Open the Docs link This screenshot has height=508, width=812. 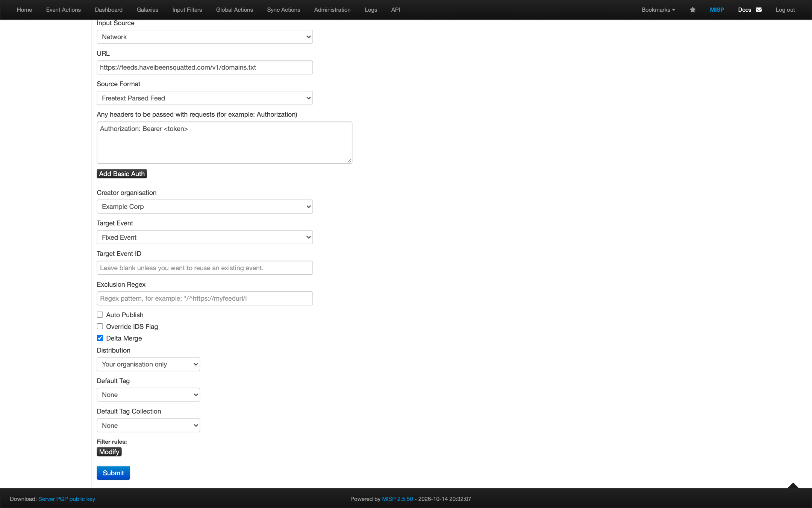[744, 10]
